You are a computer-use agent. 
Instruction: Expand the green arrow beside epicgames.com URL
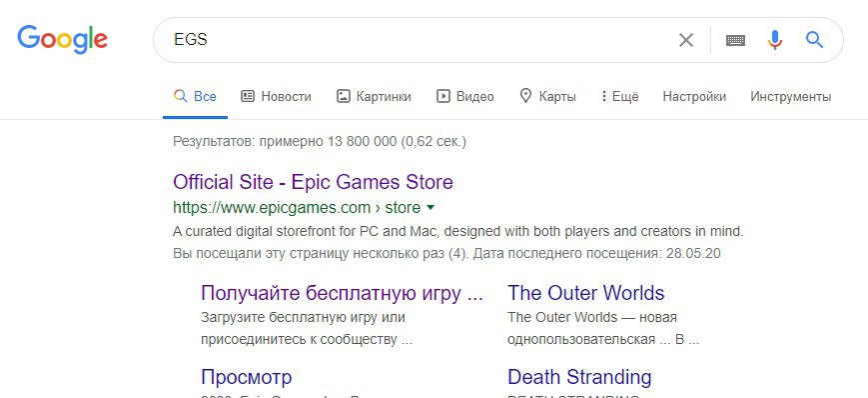pos(431,208)
